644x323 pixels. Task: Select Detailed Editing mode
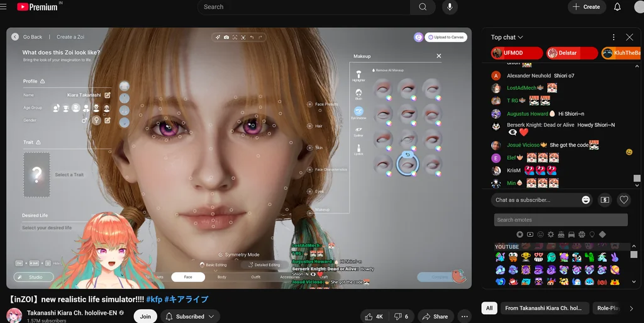pos(264,265)
